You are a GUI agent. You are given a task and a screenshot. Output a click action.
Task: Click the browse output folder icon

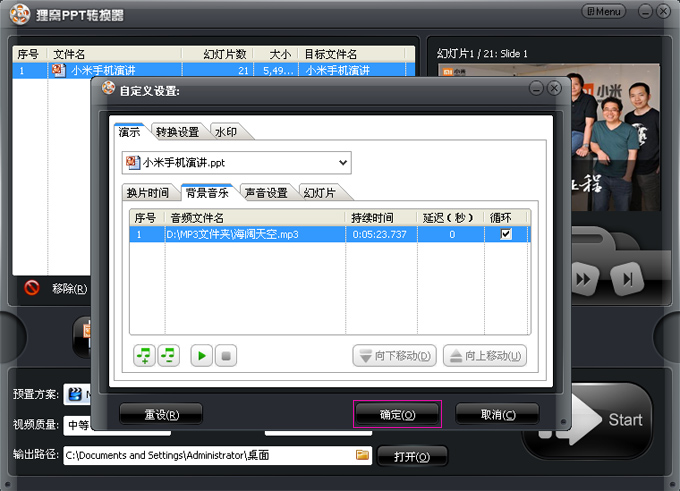click(x=362, y=455)
